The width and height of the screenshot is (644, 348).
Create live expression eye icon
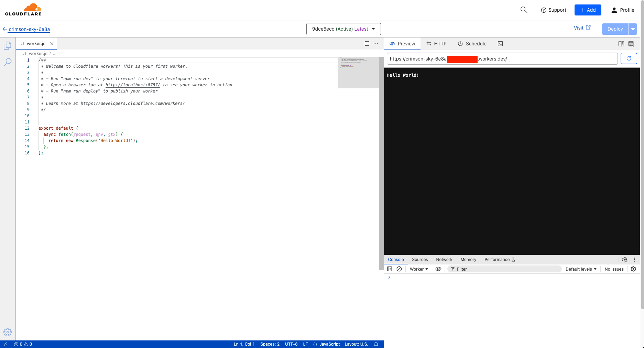click(x=438, y=269)
